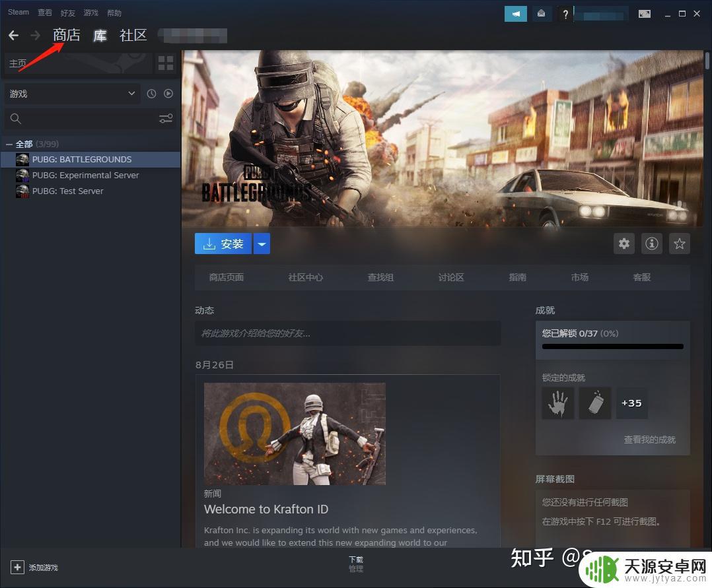
Task: Open the 讨论区 link
Action: point(451,277)
